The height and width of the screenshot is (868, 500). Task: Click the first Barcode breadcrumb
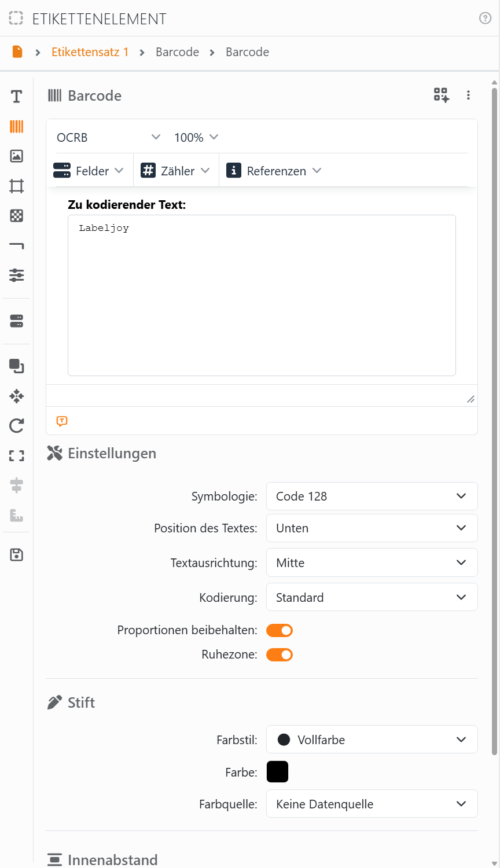(x=177, y=52)
